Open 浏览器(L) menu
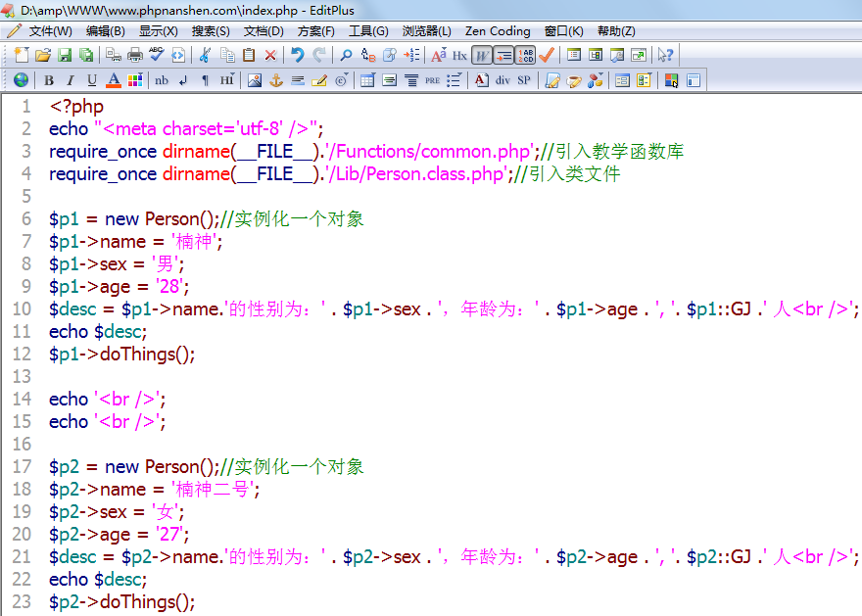Viewport: 862px width, 616px height. [427, 31]
